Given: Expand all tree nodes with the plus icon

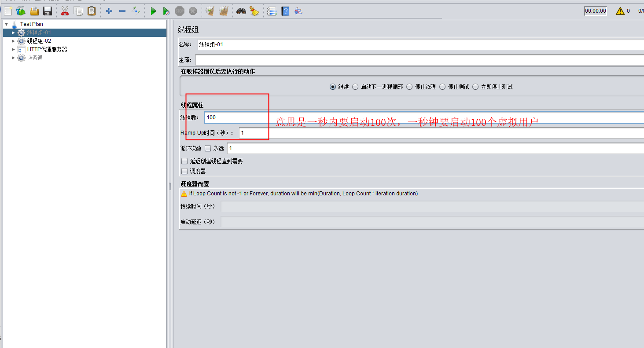Looking at the screenshot, I should pos(109,11).
